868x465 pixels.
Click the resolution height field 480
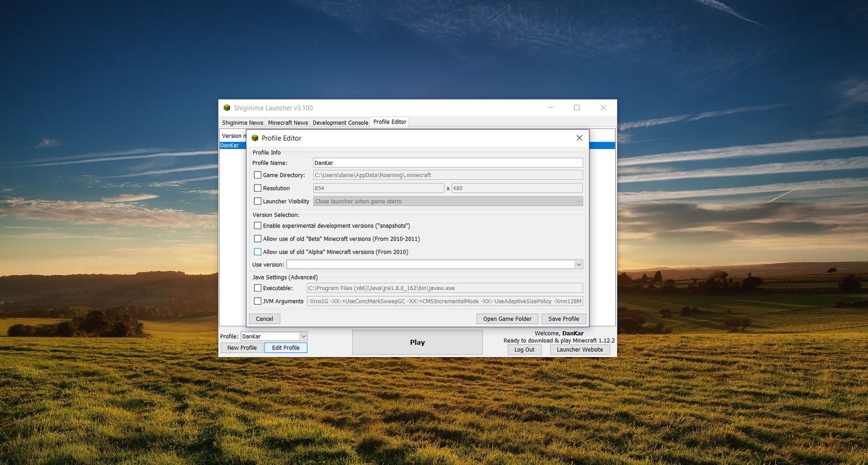pos(517,188)
